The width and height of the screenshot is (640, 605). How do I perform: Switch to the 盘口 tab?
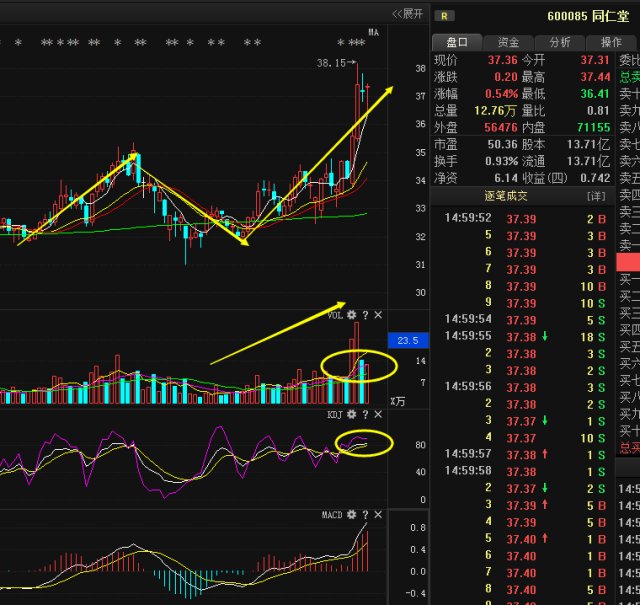point(457,42)
